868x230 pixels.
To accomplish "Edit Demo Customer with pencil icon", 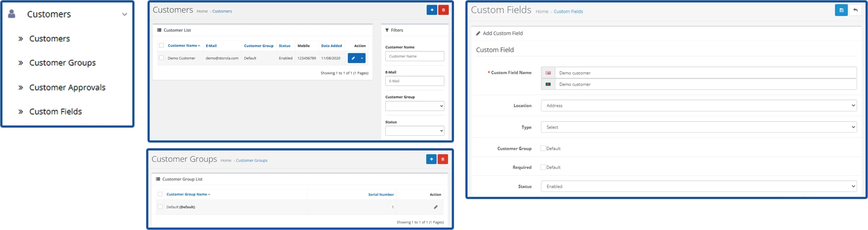I will pos(353,58).
